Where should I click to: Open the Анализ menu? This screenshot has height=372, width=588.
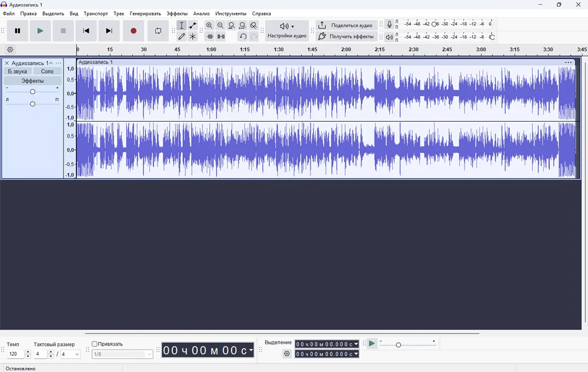(x=201, y=14)
